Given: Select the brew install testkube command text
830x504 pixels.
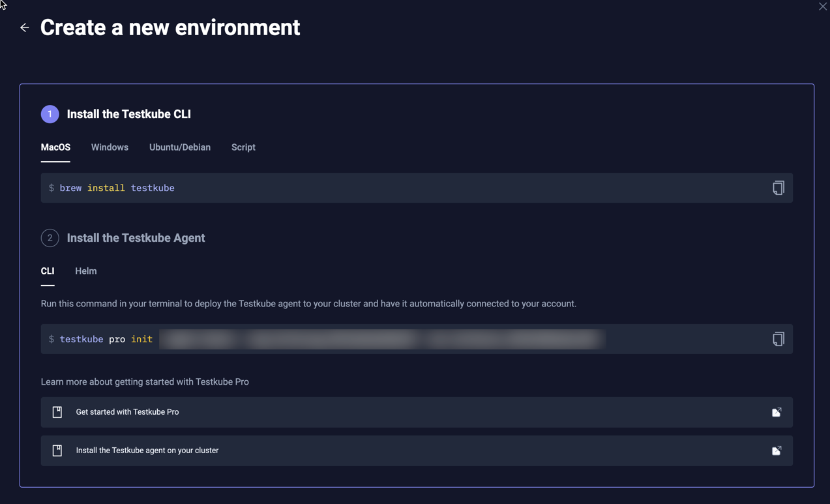Looking at the screenshot, I should click(x=117, y=188).
